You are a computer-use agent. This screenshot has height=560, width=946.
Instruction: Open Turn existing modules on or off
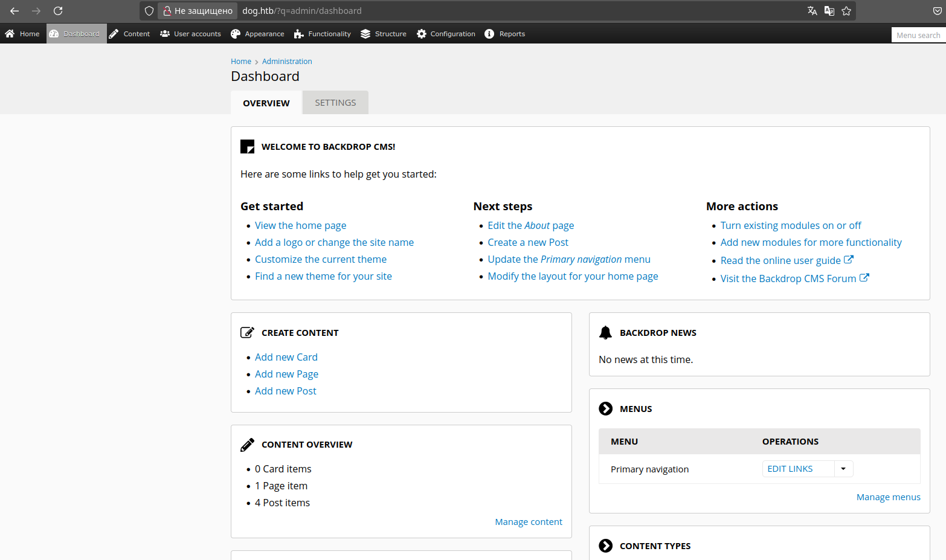click(x=791, y=225)
